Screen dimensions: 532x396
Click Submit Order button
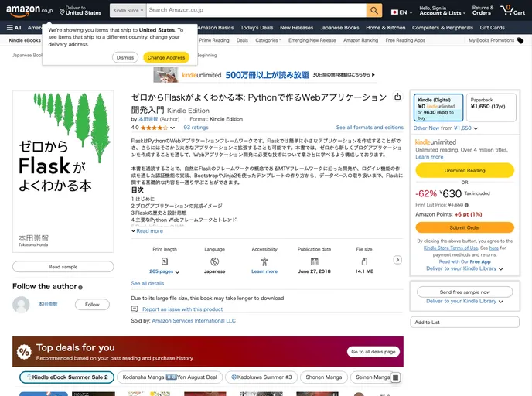[x=465, y=227]
